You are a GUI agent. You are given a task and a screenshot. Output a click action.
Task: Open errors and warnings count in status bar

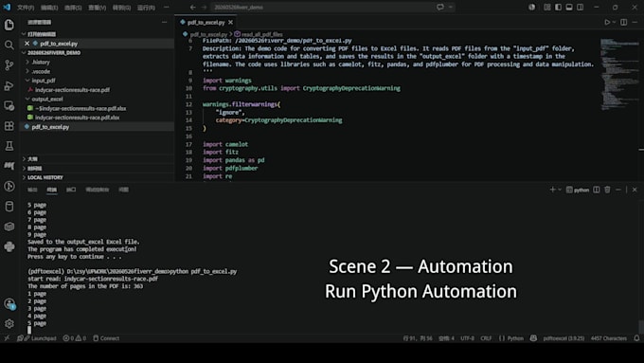[x=74, y=338]
